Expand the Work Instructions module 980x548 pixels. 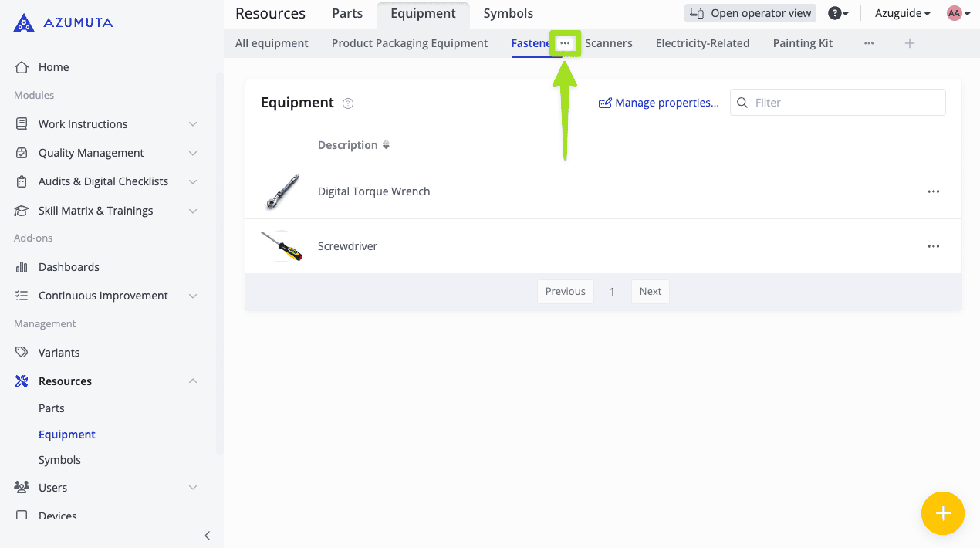click(x=193, y=124)
